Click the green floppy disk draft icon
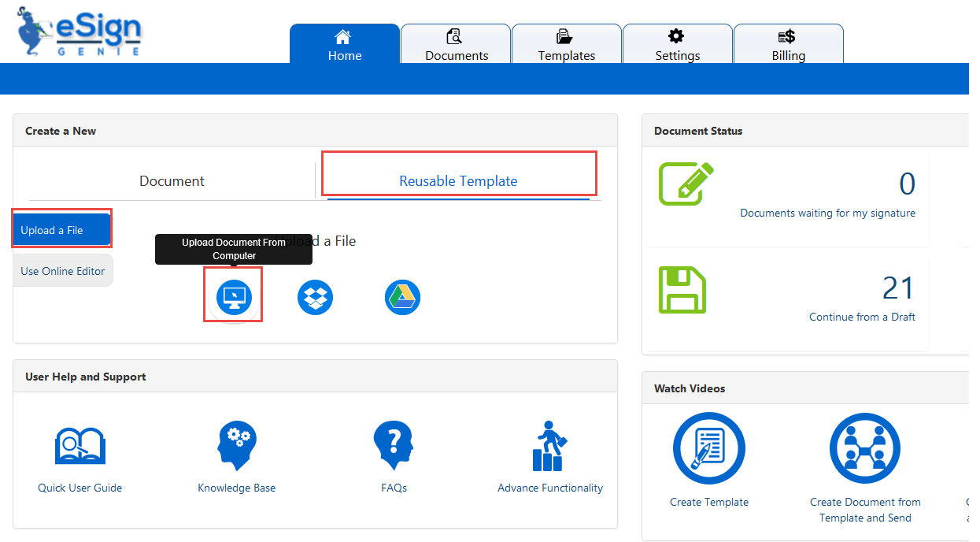 pyautogui.click(x=682, y=290)
